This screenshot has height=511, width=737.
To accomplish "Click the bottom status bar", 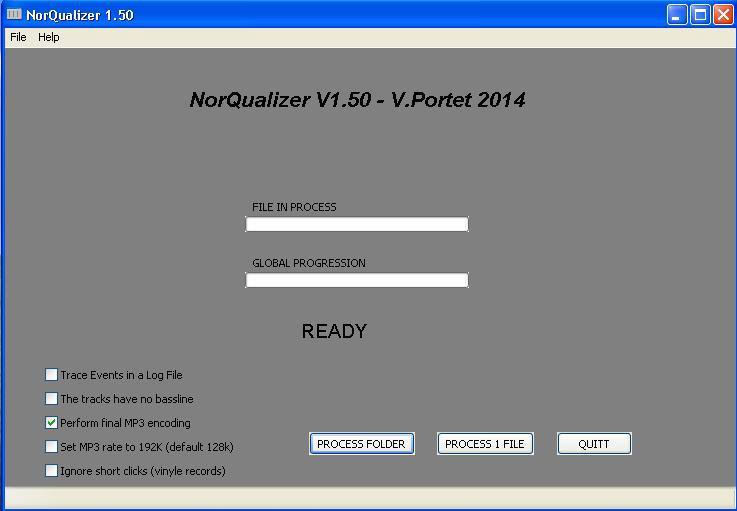I will point(368,498).
